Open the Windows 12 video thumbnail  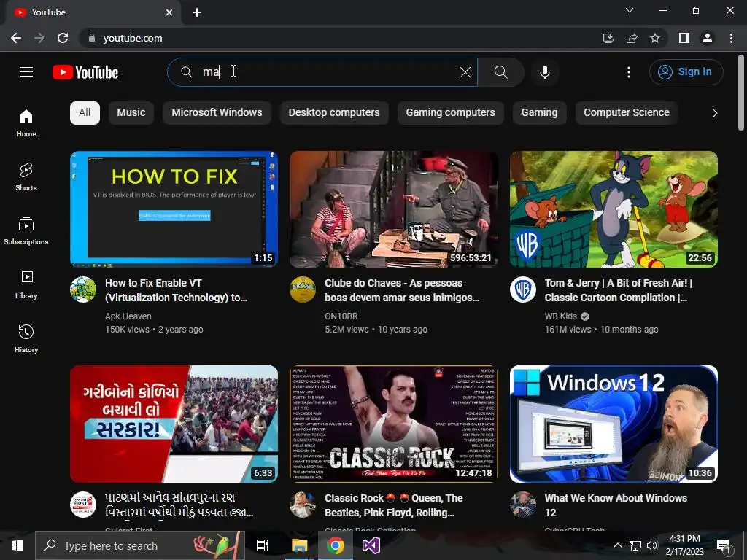(614, 424)
